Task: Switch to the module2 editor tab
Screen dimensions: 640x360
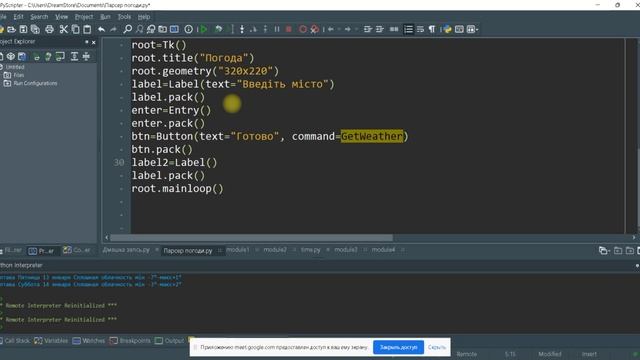Action: coord(275,250)
